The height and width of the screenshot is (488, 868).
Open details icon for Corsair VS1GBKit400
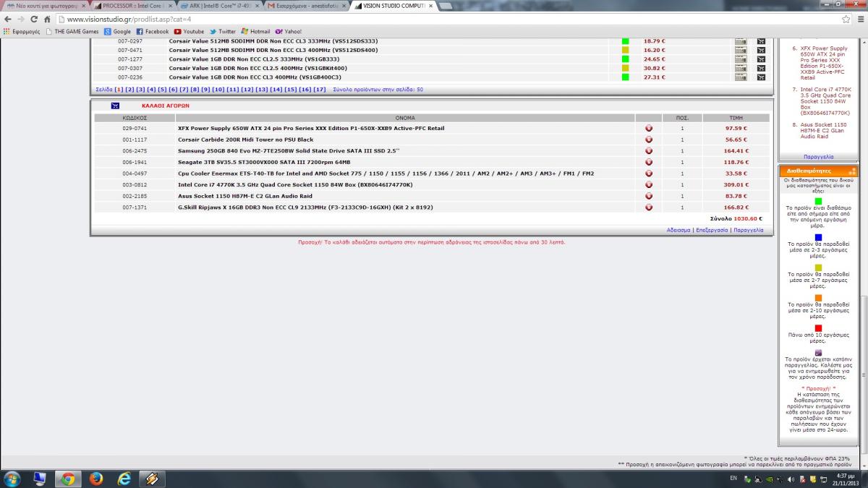coord(740,68)
